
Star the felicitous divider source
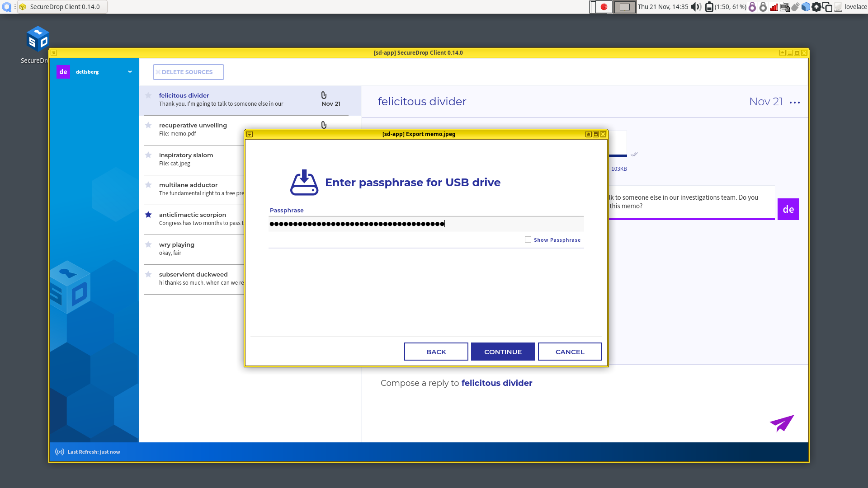pos(148,95)
